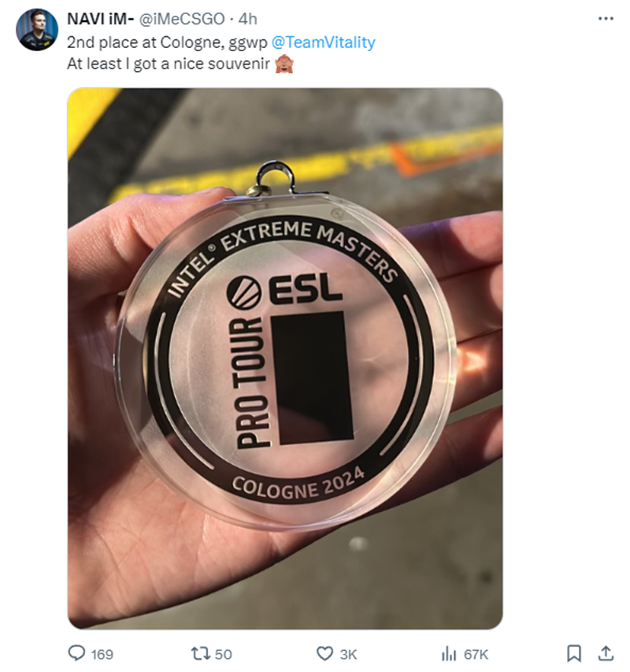Open NAVI iM- profile avatar

click(37, 29)
